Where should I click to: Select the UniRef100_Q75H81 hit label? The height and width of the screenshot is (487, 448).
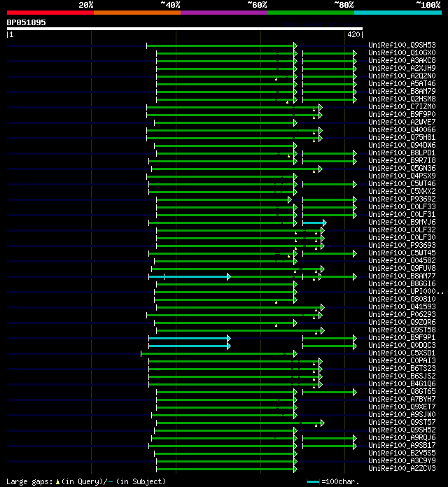coord(402,138)
